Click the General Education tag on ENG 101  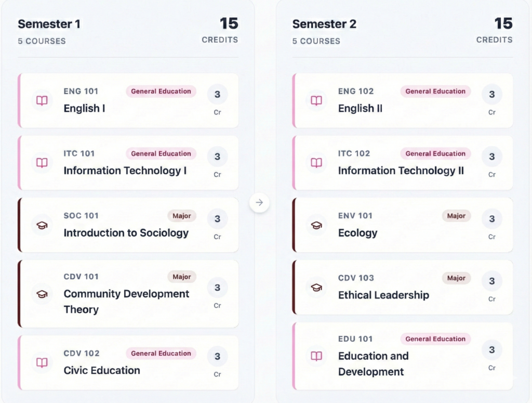[x=161, y=92]
